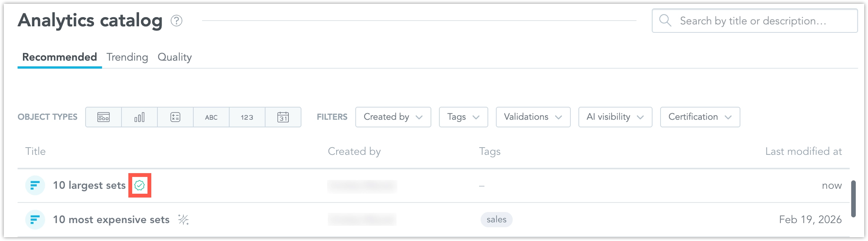The image size is (868, 241).
Task: Open the Quality tab
Action: point(175,57)
